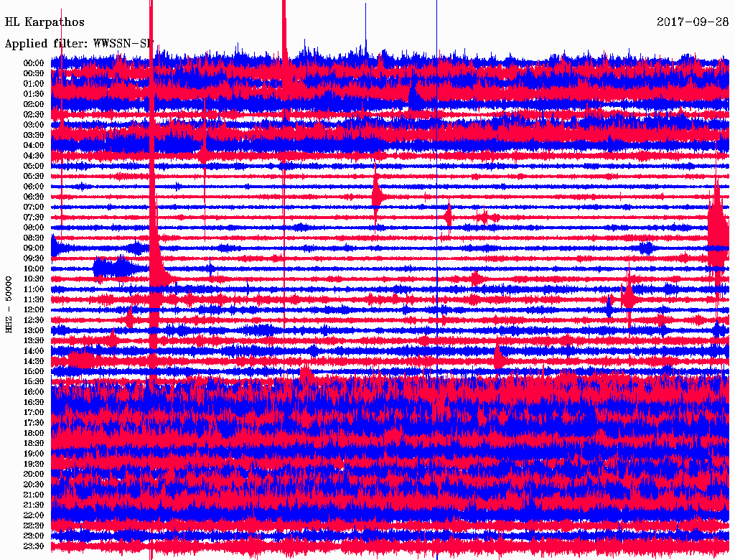The width and height of the screenshot is (735, 560).
Task: Select the 16:30 time label
Action: [x=34, y=403]
